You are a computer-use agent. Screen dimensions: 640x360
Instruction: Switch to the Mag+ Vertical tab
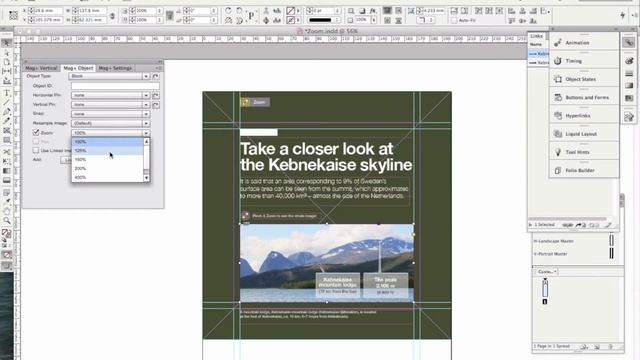(x=41, y=68)
